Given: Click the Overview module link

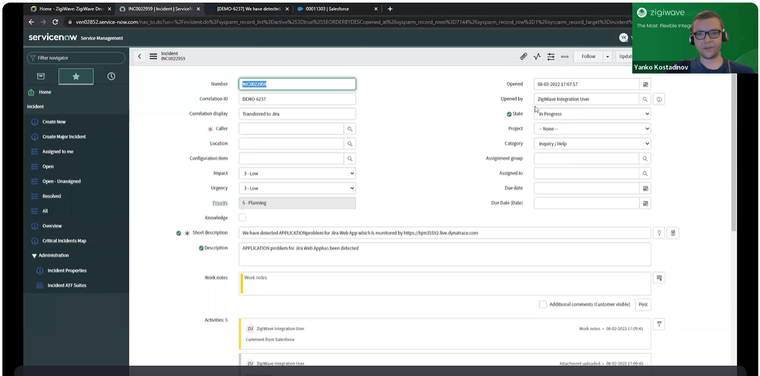Looking at the screenshot, I should (52, 226).
